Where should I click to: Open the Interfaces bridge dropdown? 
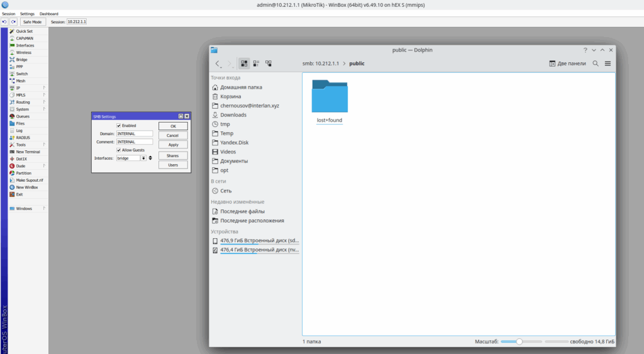143,158
